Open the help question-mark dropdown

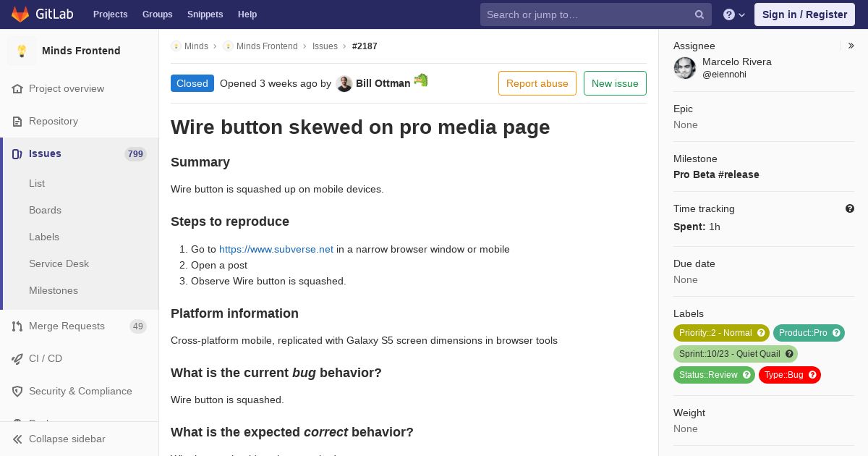tap(734, 14)
